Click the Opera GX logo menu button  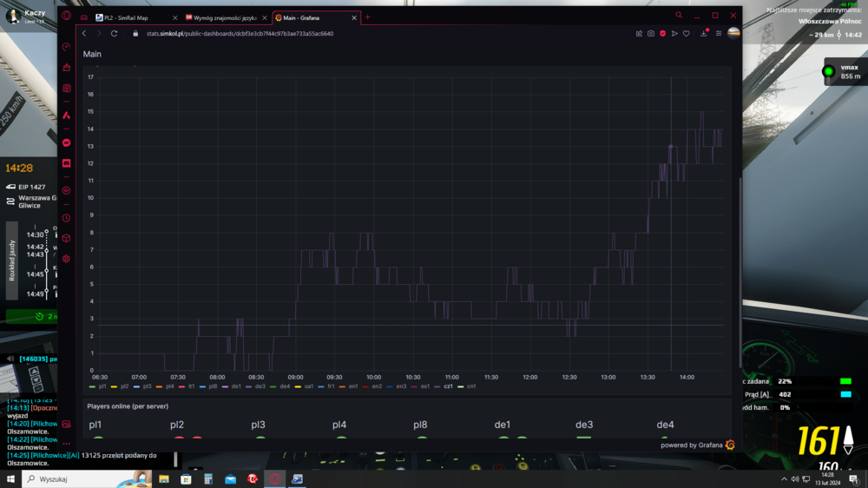click(x=66, y=16)
